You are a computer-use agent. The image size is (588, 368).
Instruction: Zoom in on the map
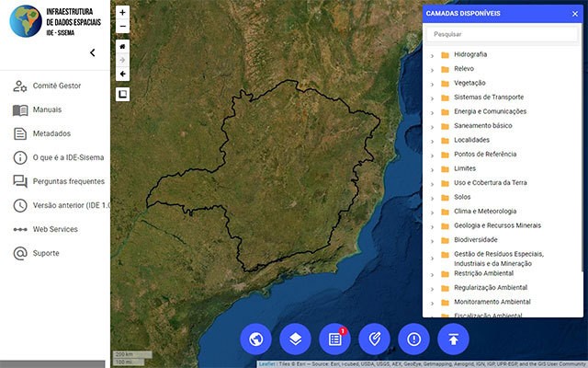[123, 13]
